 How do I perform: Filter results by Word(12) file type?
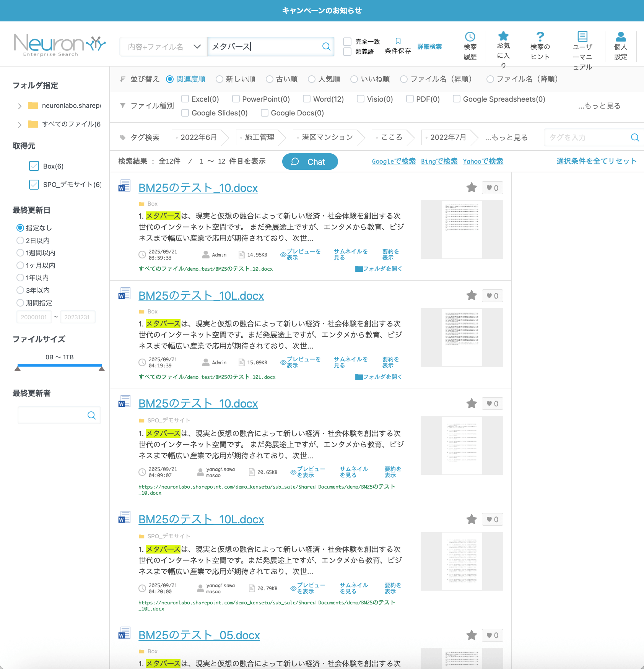point(307,99)
